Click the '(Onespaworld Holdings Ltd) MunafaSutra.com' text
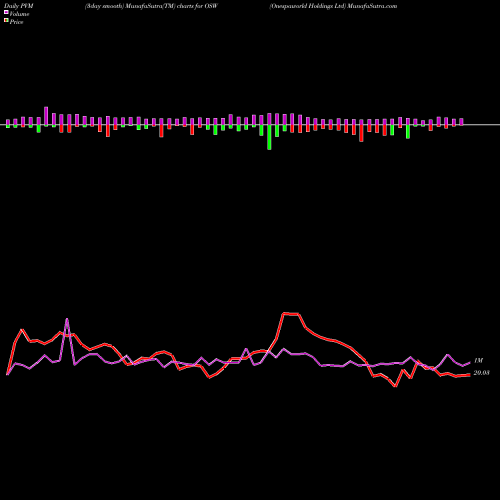 [x=333, y=6]
